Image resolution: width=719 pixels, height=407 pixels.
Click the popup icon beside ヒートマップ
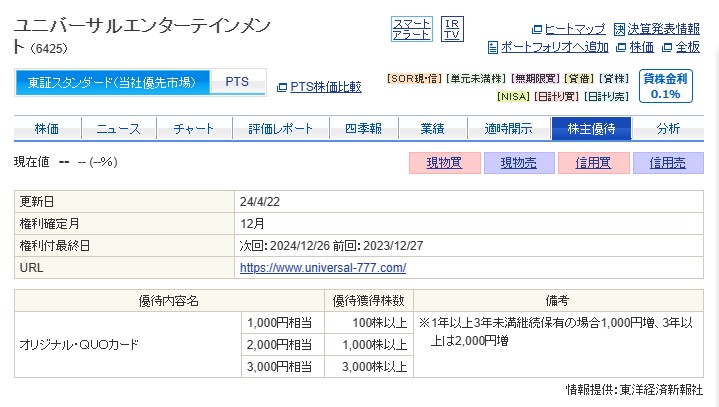point(536,30)
